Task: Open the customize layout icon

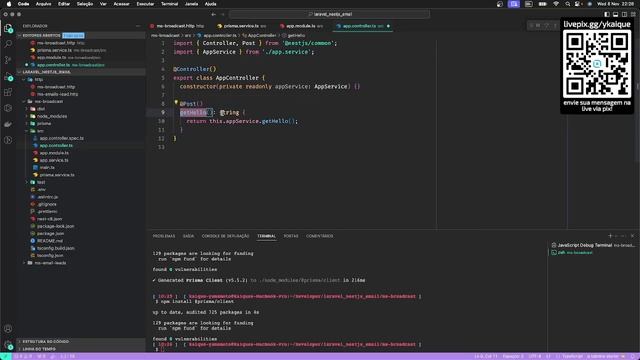Action: click(x=633, y=14)
